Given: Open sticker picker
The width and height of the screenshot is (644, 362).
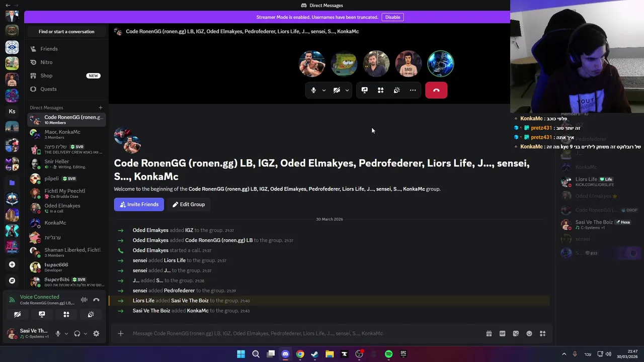Looking at the screenshot, I should click(516, 333).
